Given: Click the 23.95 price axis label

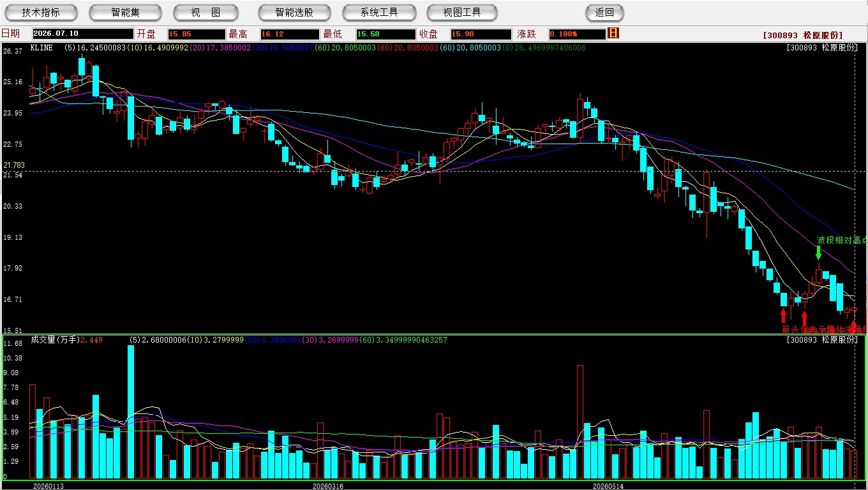Looking at the screenshot, I should coord(13,113).
